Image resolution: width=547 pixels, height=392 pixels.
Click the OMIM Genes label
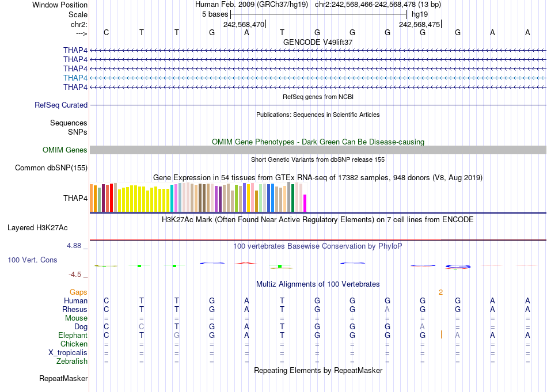(x=65, y=150)
